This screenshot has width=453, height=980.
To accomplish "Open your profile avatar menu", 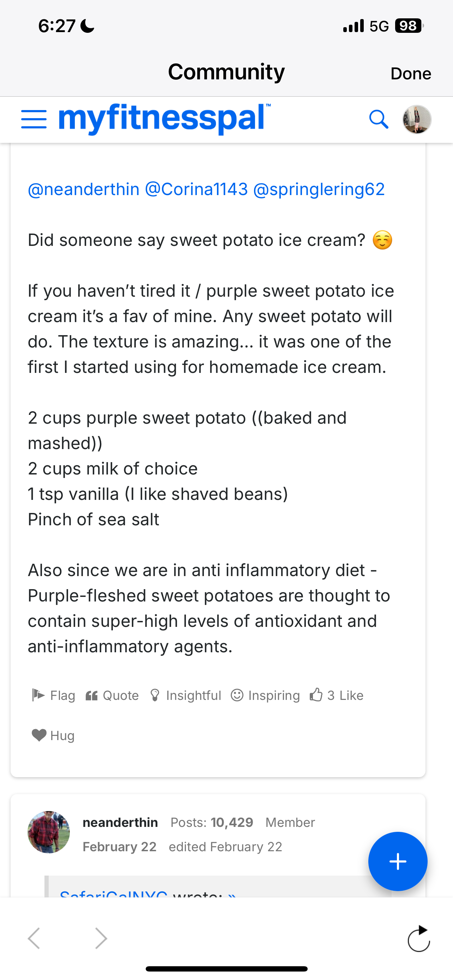I will 417,120.
